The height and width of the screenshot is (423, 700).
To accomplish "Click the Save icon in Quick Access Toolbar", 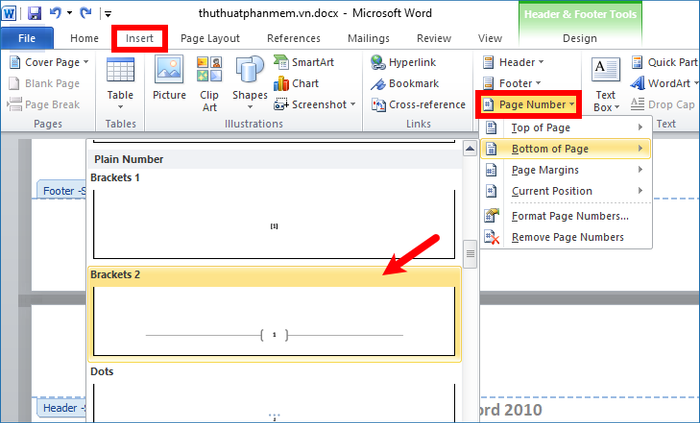I will [x=34, y=13].
